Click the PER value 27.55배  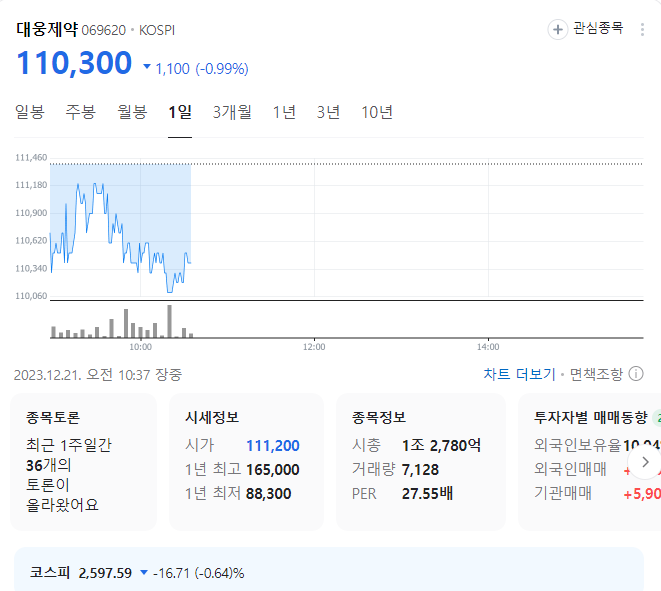click(x=427, y=494)
